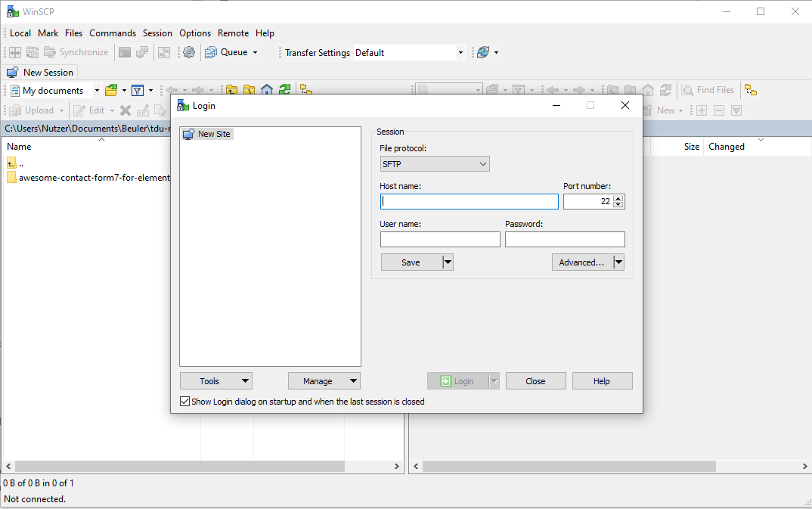812x509 pixels.
Task: Select the New Session tab
Action: [x=40, y=73]
